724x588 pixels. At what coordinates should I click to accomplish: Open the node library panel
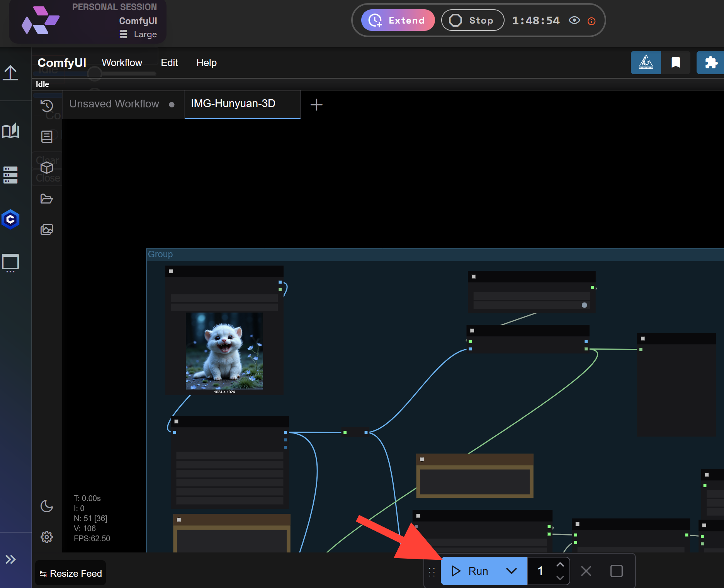[47, 136]
